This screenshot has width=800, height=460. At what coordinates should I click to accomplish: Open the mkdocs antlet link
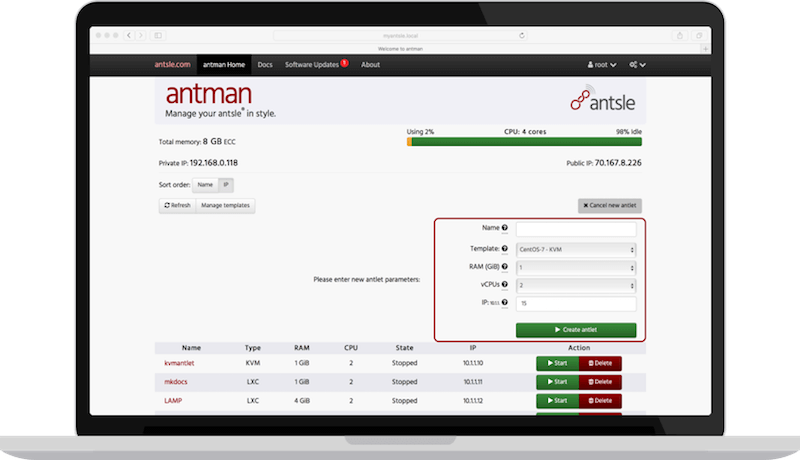point(176,381)
